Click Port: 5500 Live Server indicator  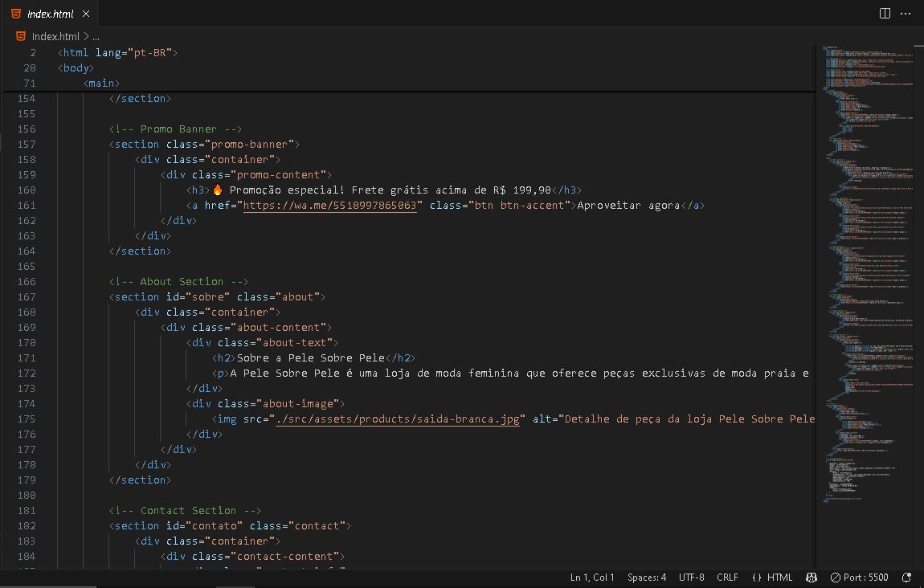click(x=859, y=578)
